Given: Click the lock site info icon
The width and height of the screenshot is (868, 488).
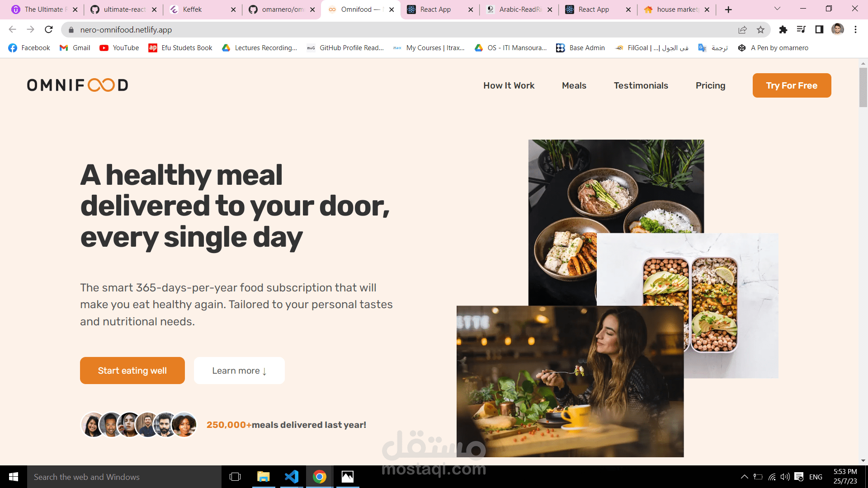Looking at the screenshot, I should pos(71,30).
